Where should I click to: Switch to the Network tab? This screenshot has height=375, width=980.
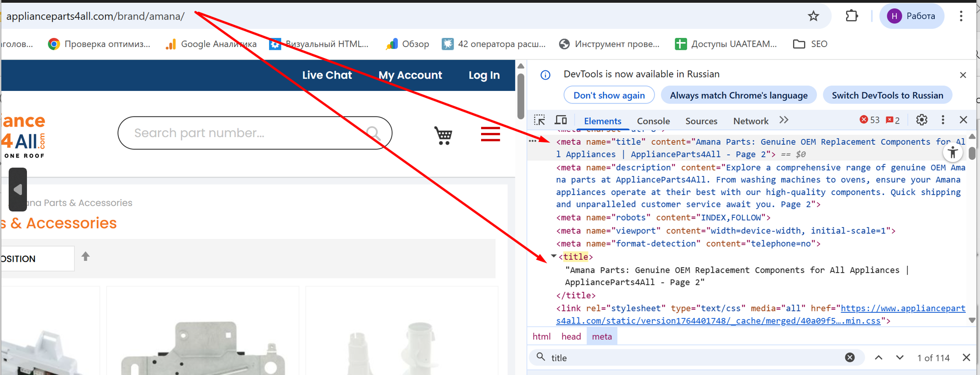[x=750, y=121]
